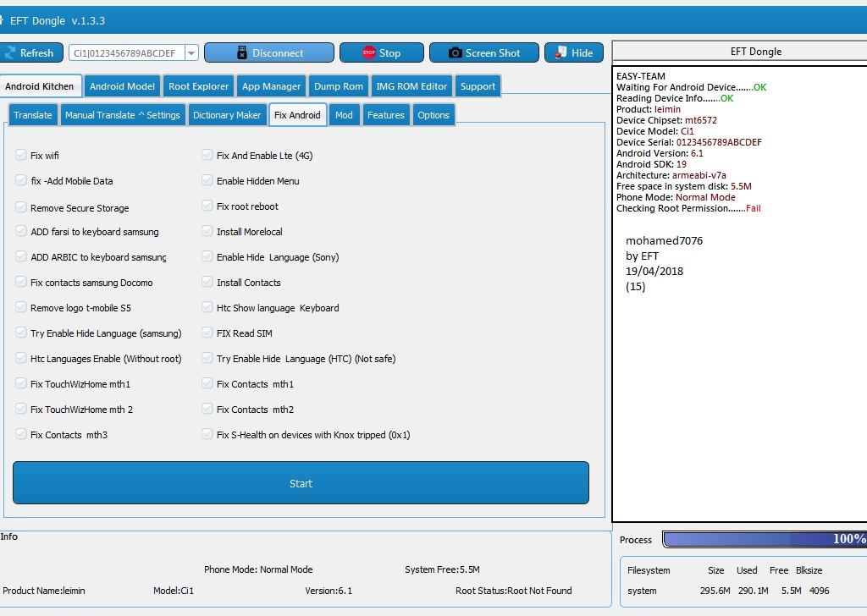Open the Android Model tab
Image resolution: width=867 pixels, height=616 pixels.
(x=122, y=86)
